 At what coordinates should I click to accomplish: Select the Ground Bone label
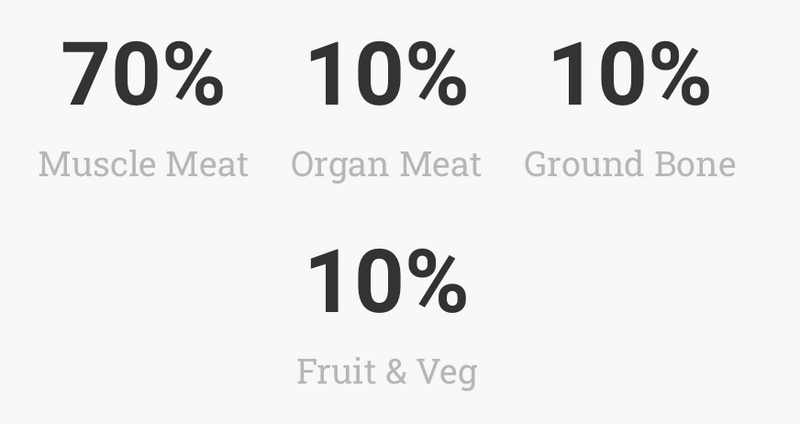click(x=630, y=164)
